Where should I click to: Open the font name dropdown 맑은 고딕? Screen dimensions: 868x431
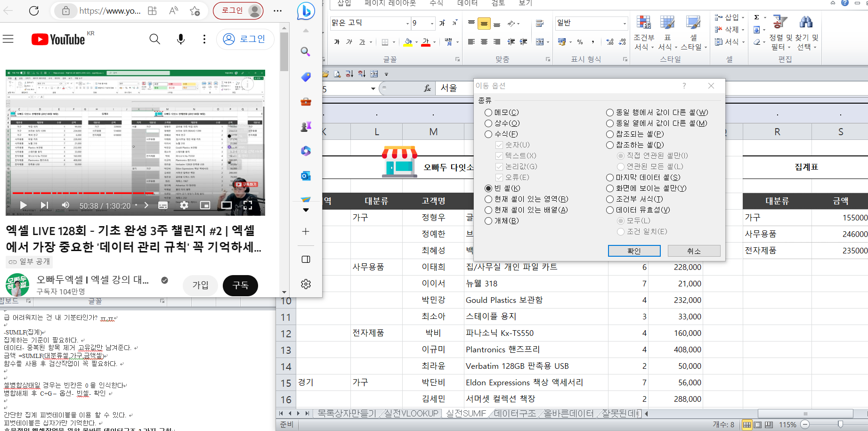407,23
